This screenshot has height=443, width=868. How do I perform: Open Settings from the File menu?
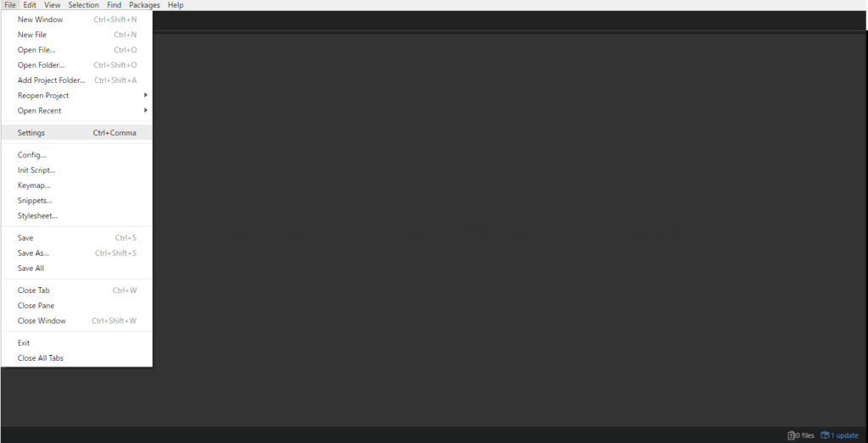point(76,133)
